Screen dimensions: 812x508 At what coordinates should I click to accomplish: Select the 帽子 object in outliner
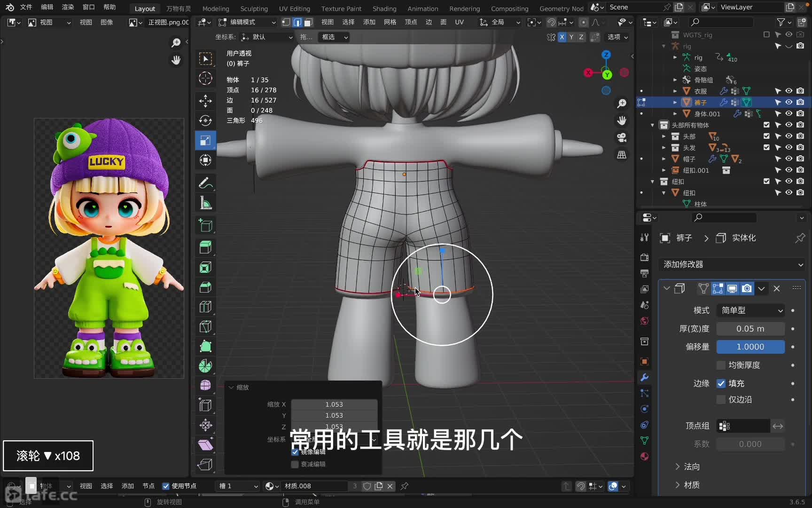tap(689, 159)
